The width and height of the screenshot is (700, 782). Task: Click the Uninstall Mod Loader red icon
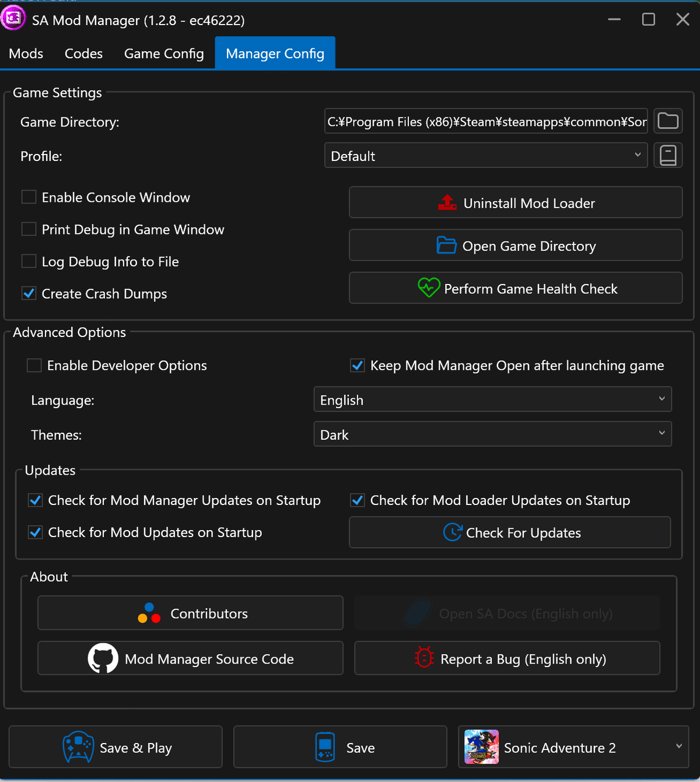[x=447, y=203]
